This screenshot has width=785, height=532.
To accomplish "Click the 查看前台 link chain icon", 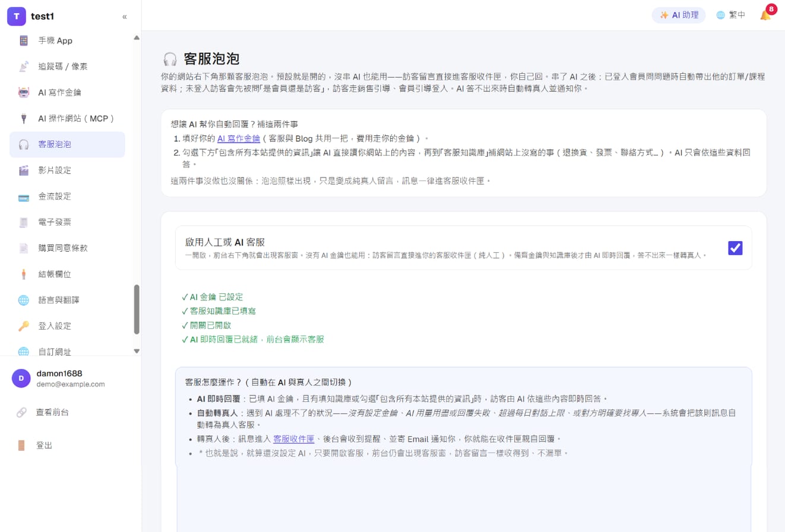I will (x=21, y=412).
